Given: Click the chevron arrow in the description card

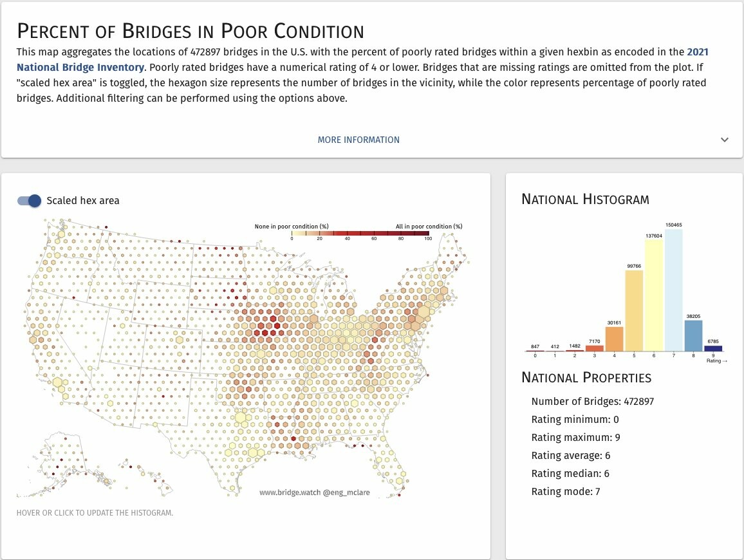Looking at the screenshot, I should tap(725, 140).
